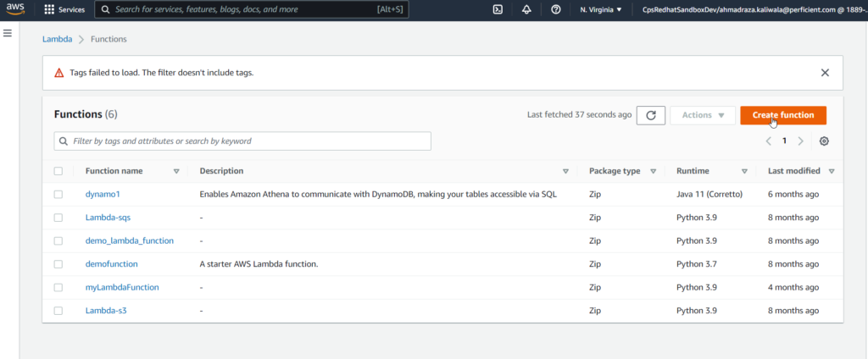Open the help question-mark icon
868x359 pixels.
pos(556,9)
